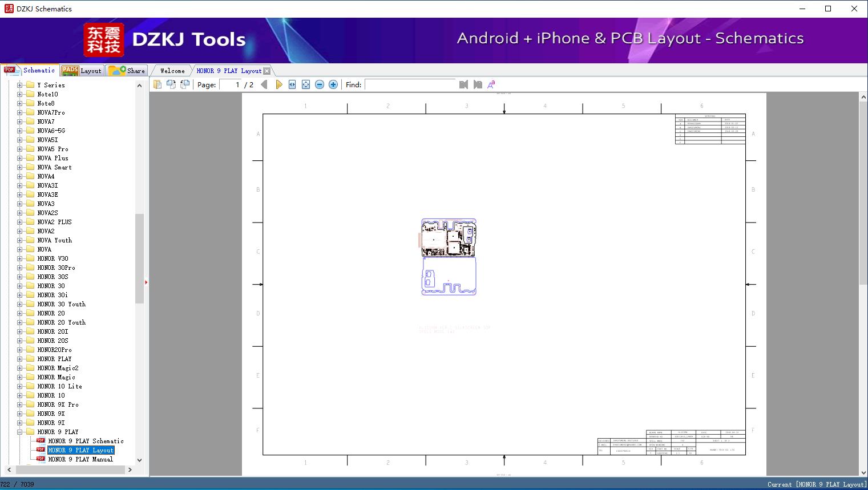Close the HONOR 9 PLAY Layout tab
Viewport: 868px width, 490px height.
(x=267, y=71)
